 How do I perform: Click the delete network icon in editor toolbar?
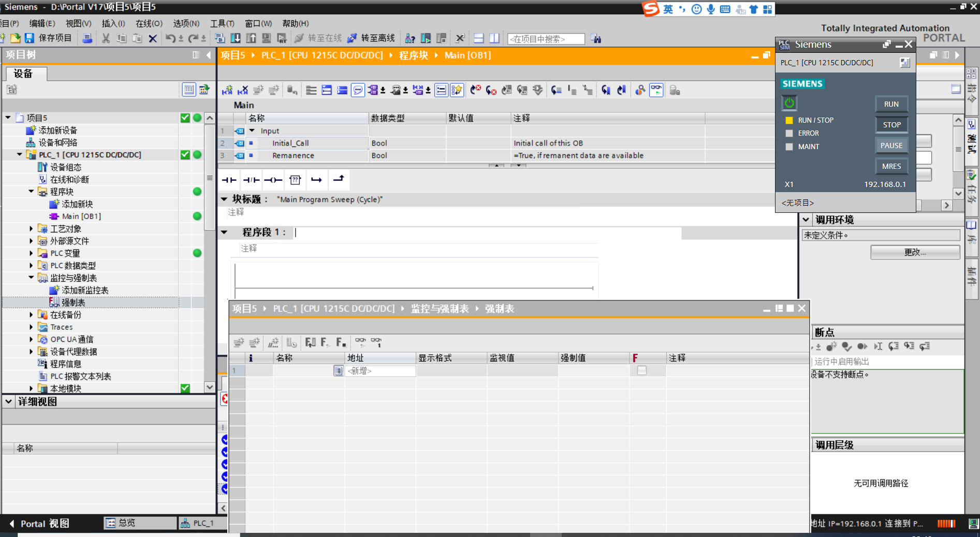coord(243,91)
